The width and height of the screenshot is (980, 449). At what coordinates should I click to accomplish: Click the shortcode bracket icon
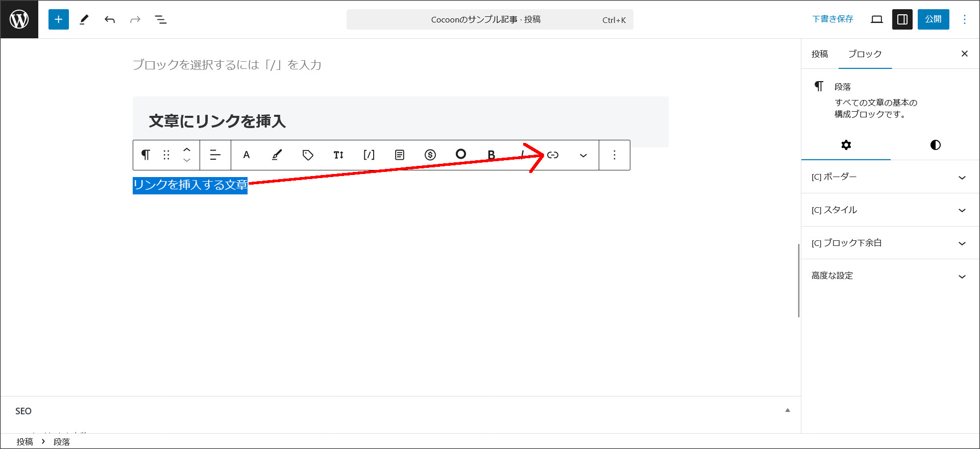point(369,155)
